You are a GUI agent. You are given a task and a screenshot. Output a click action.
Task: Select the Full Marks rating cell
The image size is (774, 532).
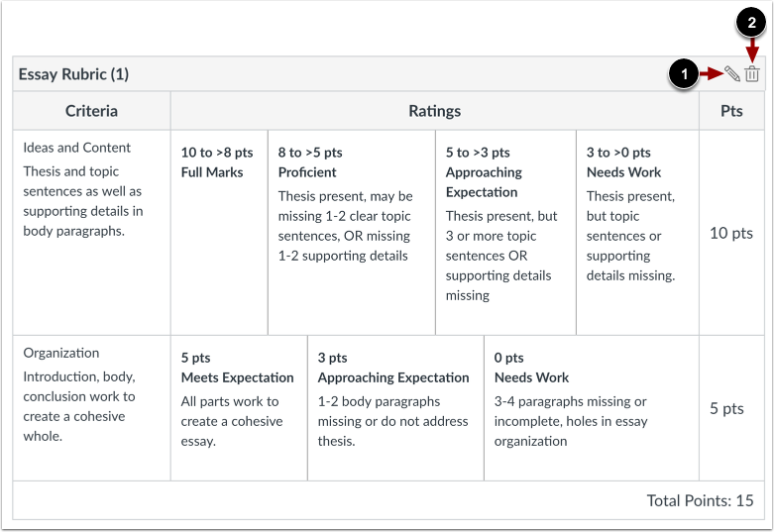pyautogui.click(x=219, y=233)
